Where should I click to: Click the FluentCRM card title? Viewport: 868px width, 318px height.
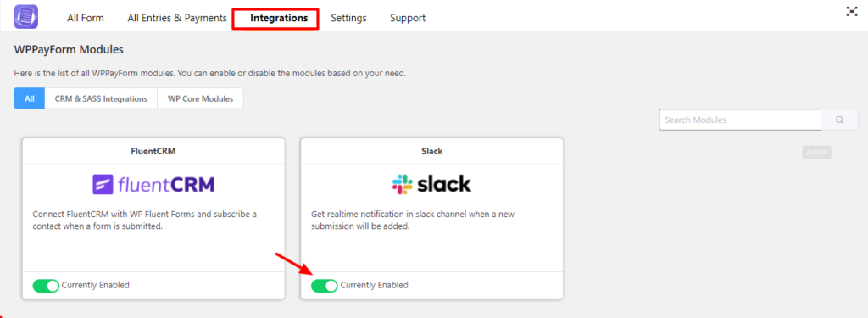(154, 151)
